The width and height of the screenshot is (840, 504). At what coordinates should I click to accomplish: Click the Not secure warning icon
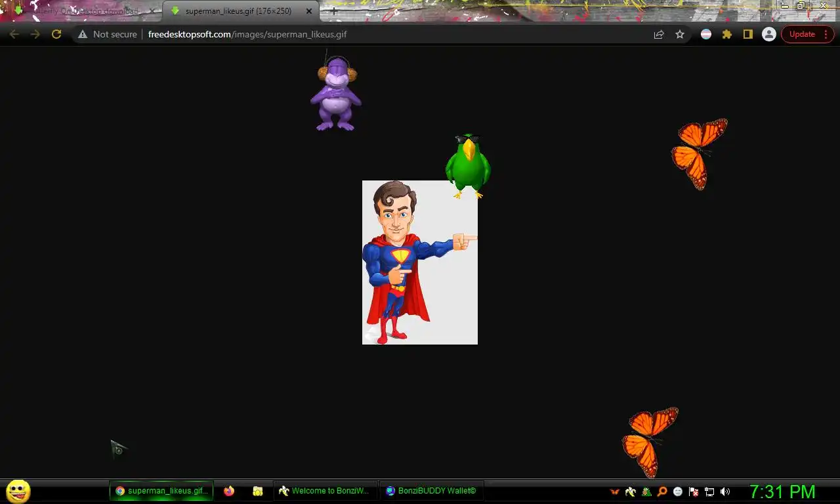pos(83,34)
